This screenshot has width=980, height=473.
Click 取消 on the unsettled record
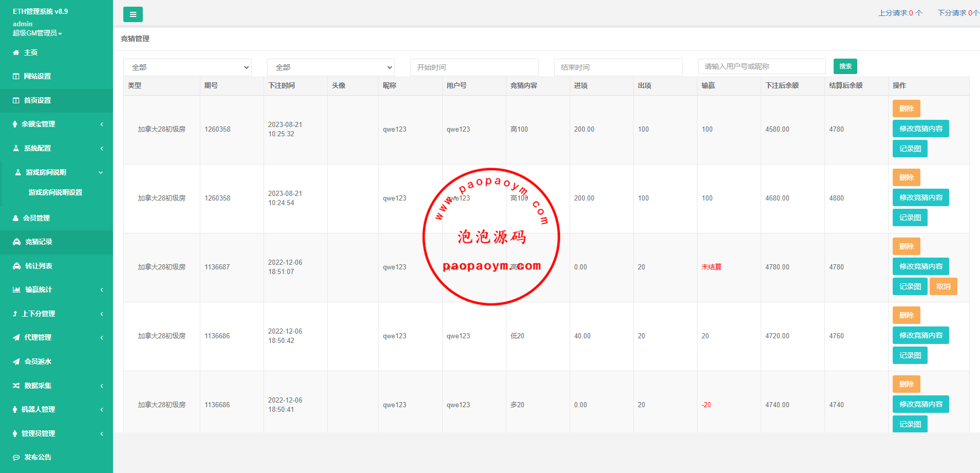943,286
